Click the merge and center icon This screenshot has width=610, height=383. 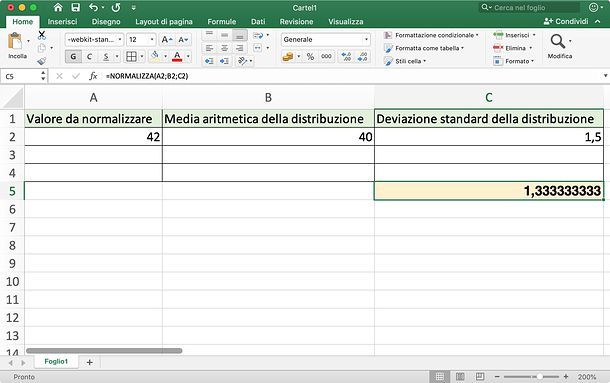pos(258,48)
